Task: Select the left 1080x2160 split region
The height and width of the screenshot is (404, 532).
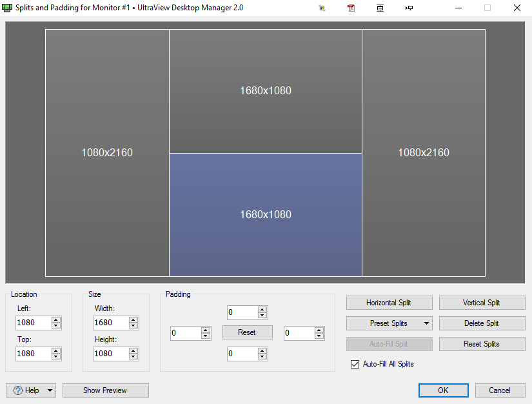Action: tap(107, 153)
